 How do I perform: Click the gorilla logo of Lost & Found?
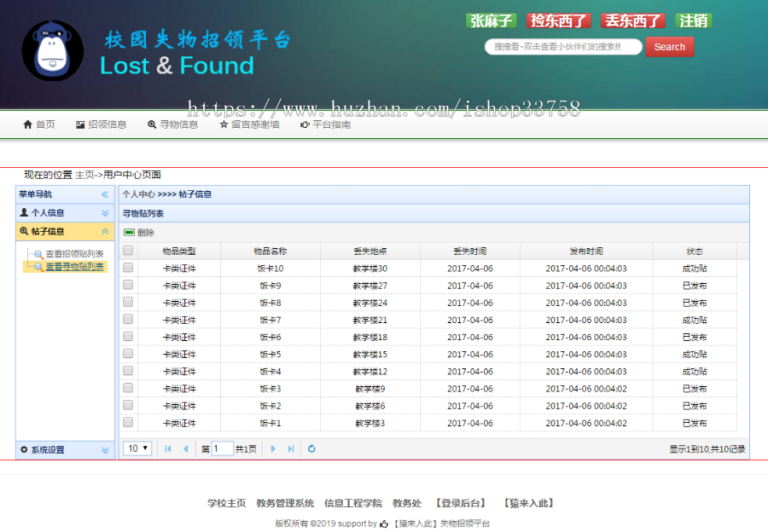tap(53, 51)
